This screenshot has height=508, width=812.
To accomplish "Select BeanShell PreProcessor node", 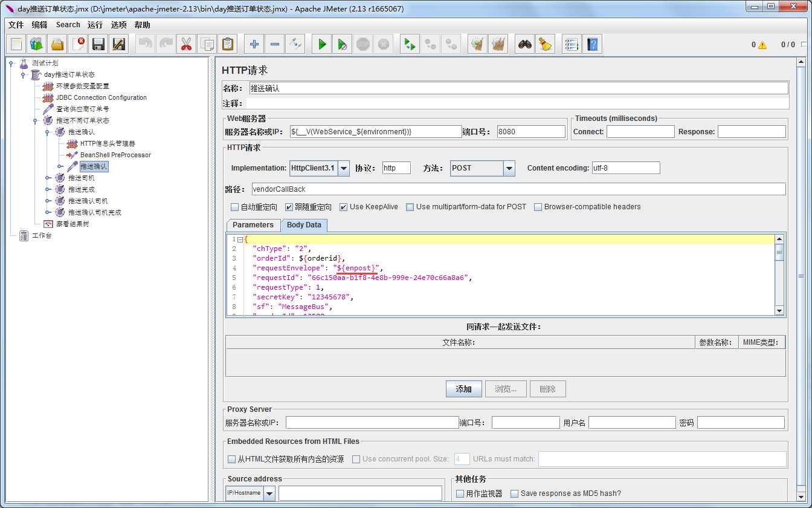I will click(x=115, y=155).
